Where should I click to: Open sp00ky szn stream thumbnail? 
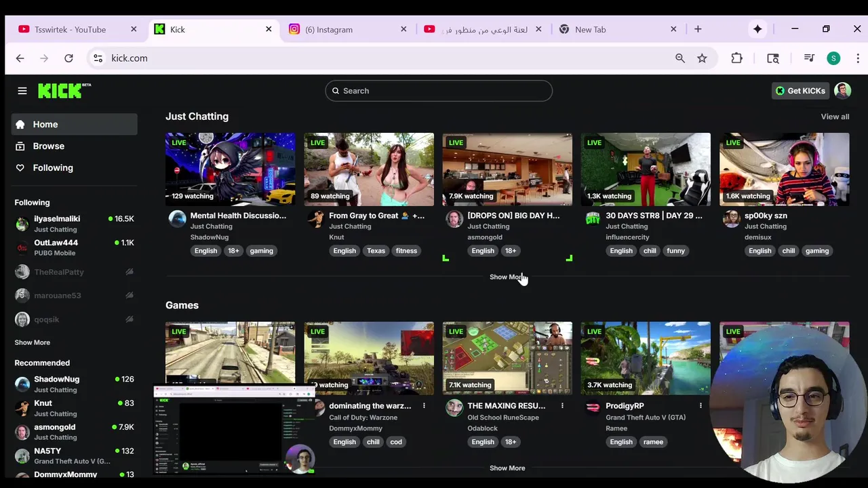[785, 169]
